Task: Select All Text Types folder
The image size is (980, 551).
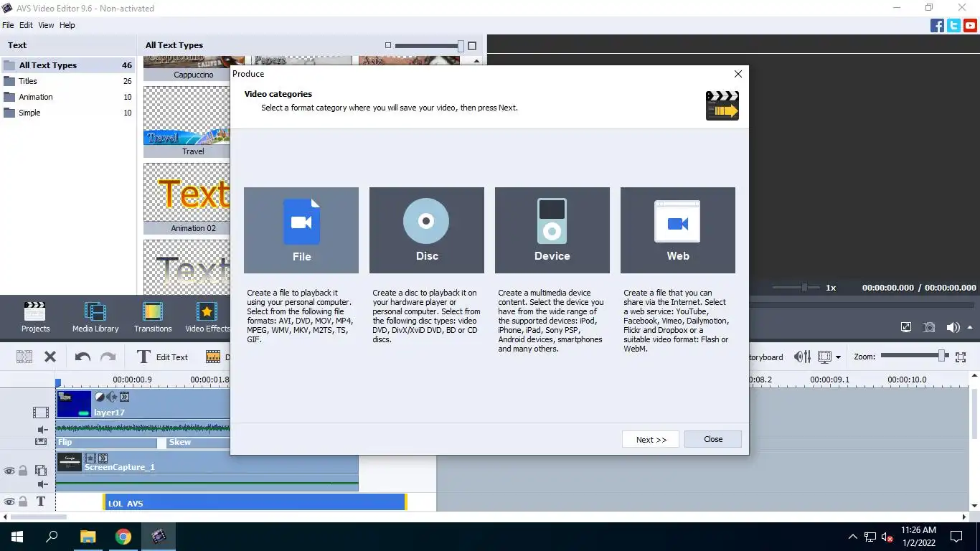Action: tap(68, 65)
